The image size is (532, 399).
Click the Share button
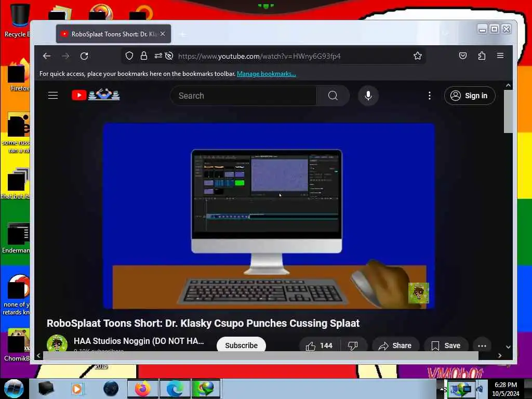(395, 345)
